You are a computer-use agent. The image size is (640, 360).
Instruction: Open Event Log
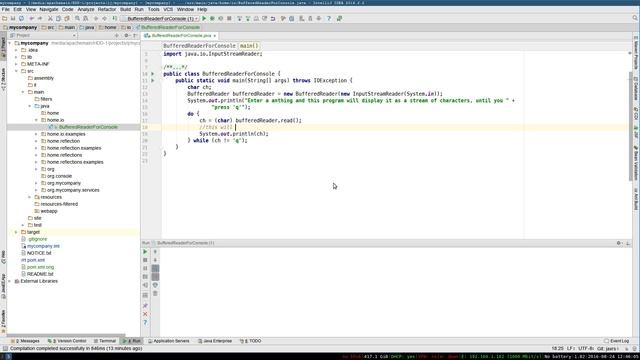[617, 341]
